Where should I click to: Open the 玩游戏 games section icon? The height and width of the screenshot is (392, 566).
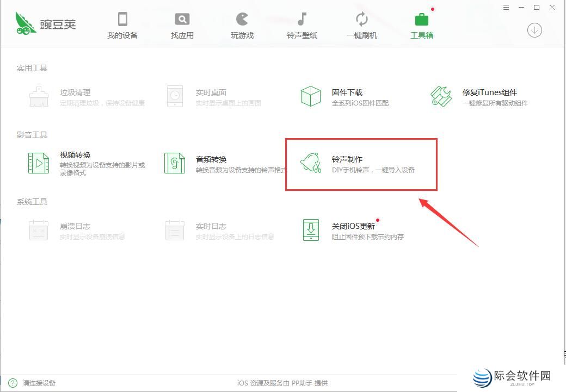click(241, 23)
